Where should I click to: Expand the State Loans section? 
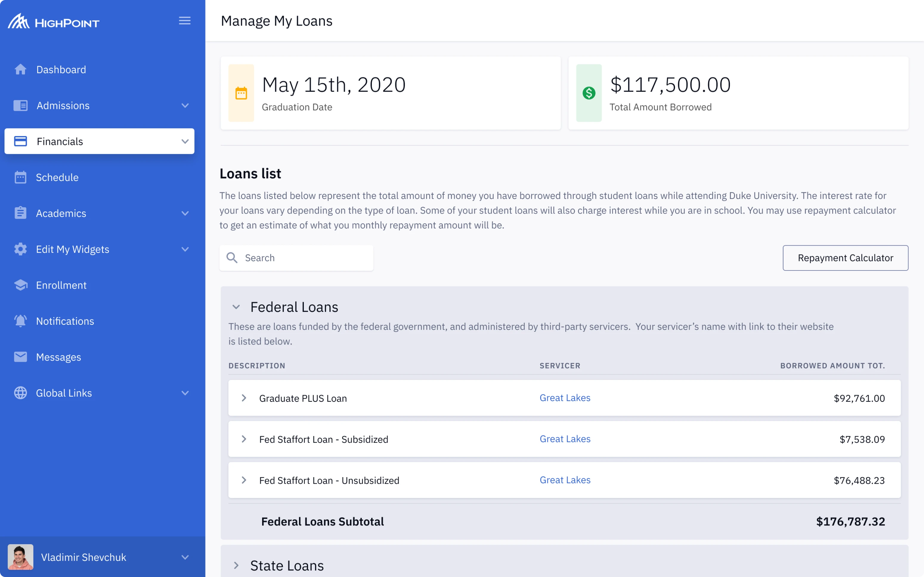(236, 566)
